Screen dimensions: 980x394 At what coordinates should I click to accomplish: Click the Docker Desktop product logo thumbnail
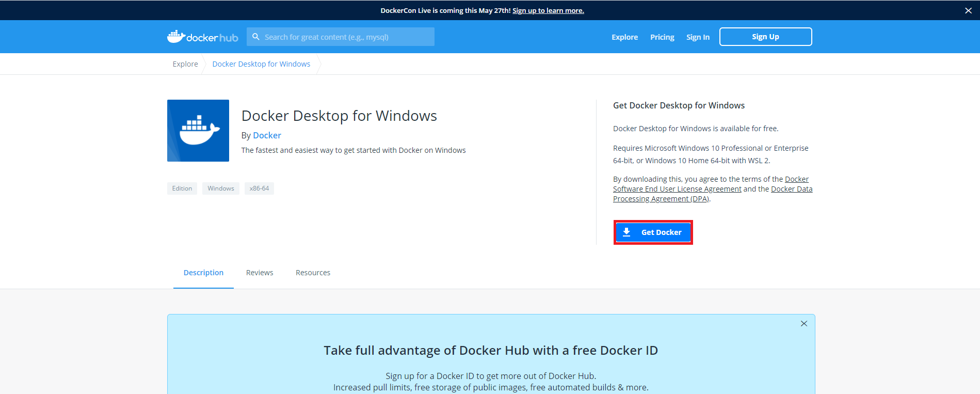pyautogui.click(x=198, y=131)
